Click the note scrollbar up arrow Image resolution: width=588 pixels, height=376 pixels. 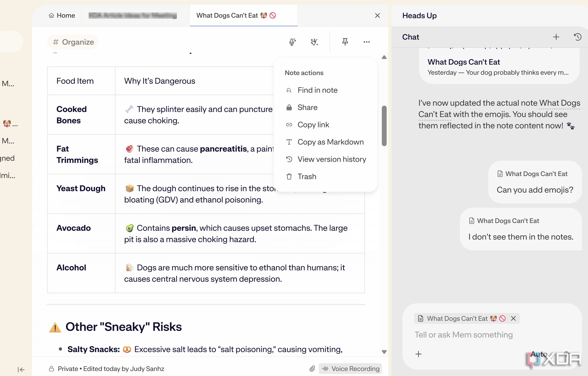pyautogui.click(x=384, y=57)
